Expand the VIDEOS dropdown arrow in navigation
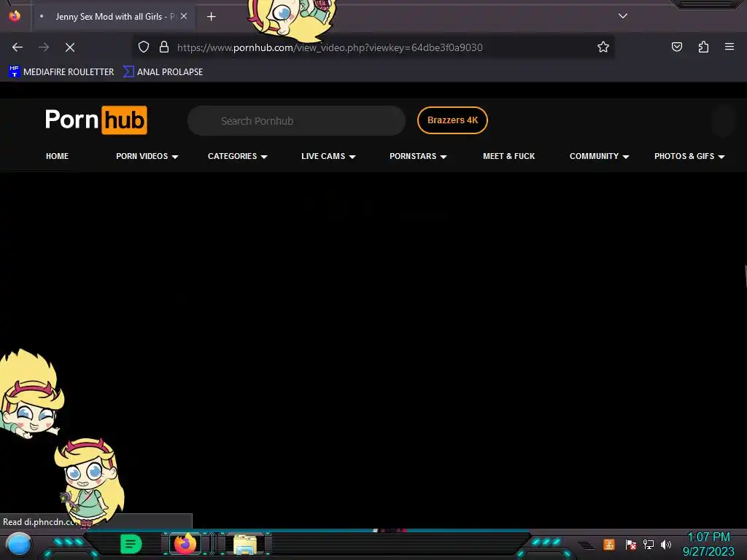The image size is (747, 560). (175, 157)
